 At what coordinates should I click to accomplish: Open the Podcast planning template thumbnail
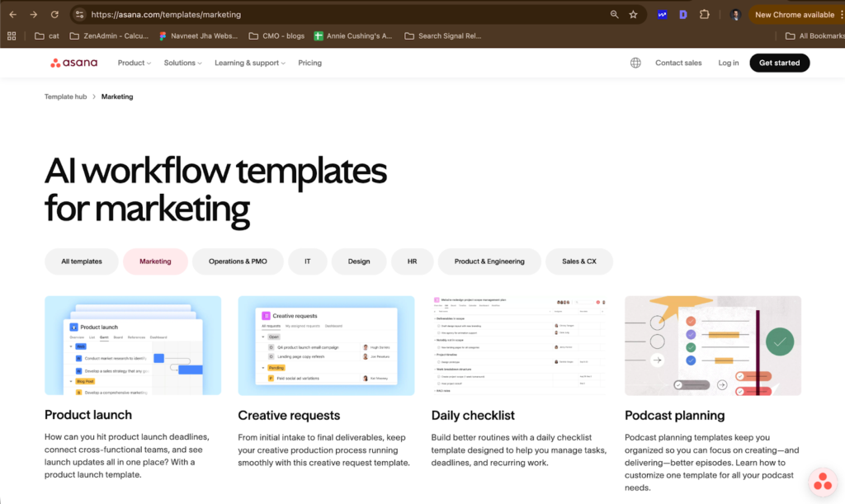[712, 345]
